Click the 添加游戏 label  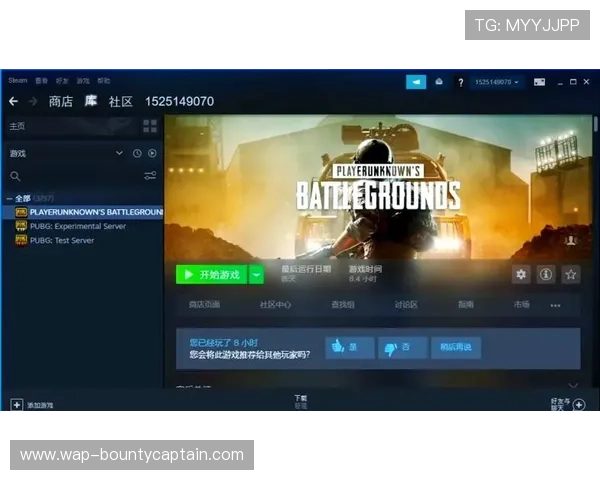pos(40,405)
